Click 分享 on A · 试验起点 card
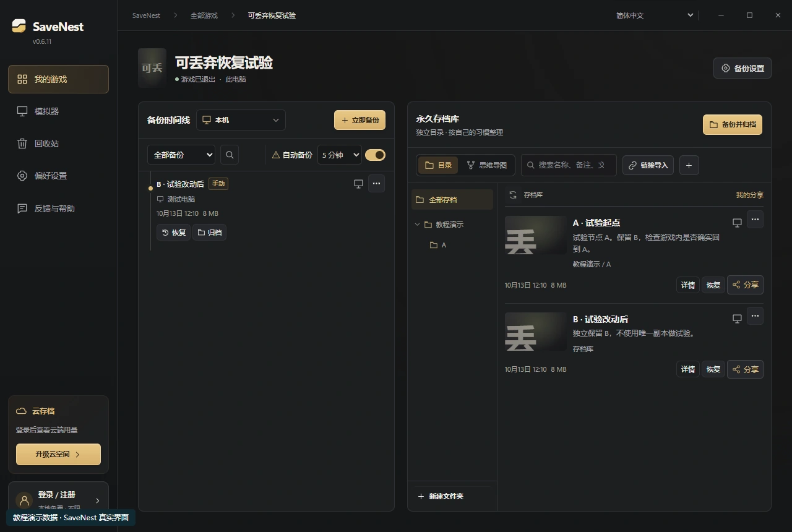 coord(745,285)
